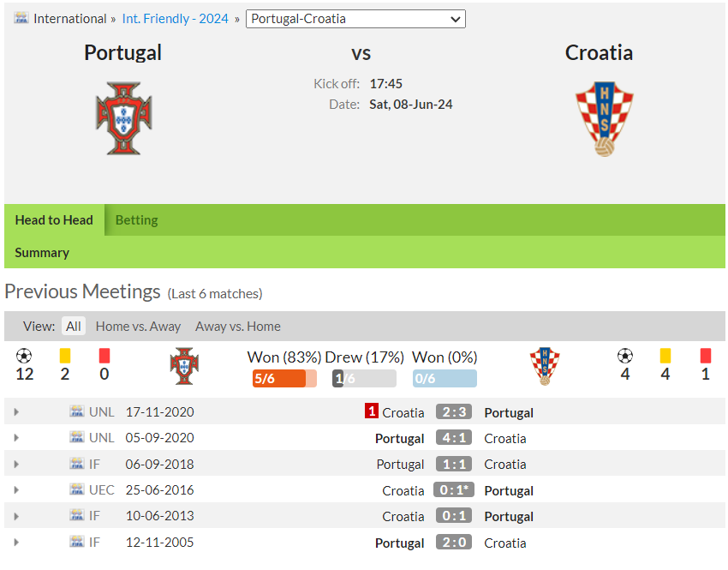Image resolution: width=728 pixels, height=570 pixels.
Task: Switch view to Home vs. Away
Action: point(138,326)
